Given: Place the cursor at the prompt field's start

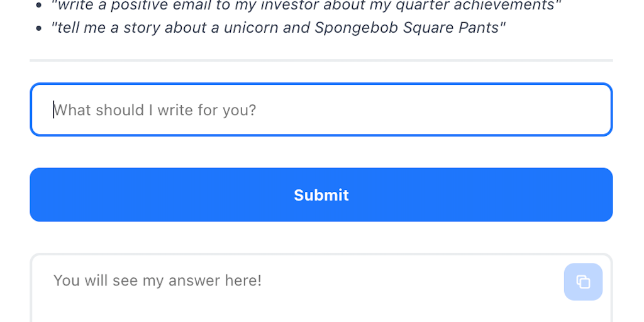Looking at the screenshot, I should (x=53, y=110).
